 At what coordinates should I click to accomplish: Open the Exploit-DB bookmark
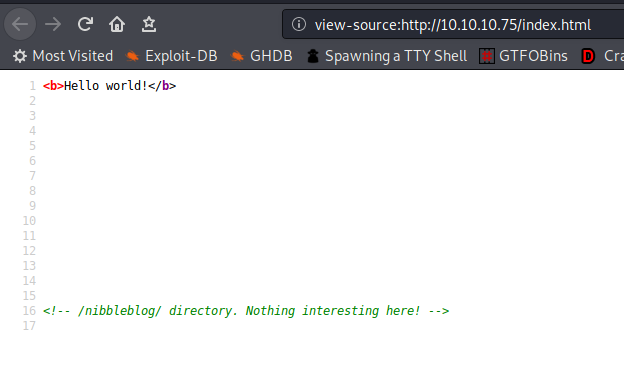click(172, 56)
